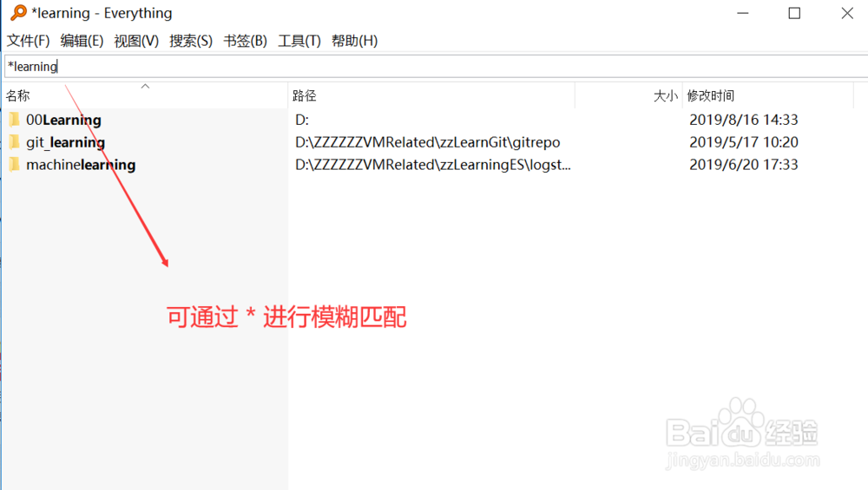Viewport: 868px width, 490px height.
Task: Click the Everything magnifier icon in title bar
Action: click(18, 12)
